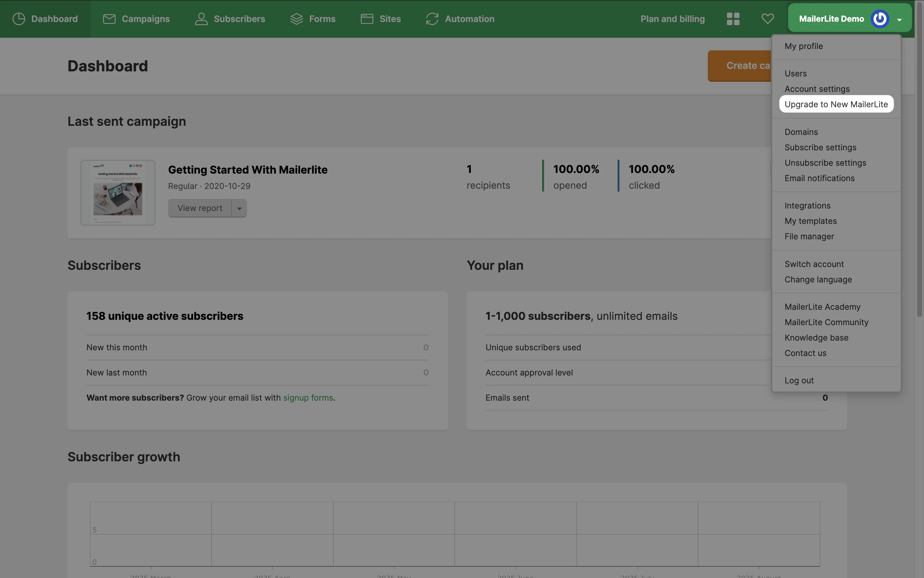924x578 pixels.
Task: Open the Dashboard nav item
Action: pos(45,19)
